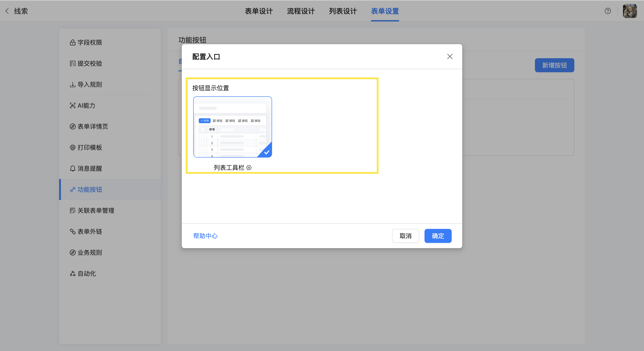Click the 关联表单管理 icon

pyautogui.click(x=73, y=210)
